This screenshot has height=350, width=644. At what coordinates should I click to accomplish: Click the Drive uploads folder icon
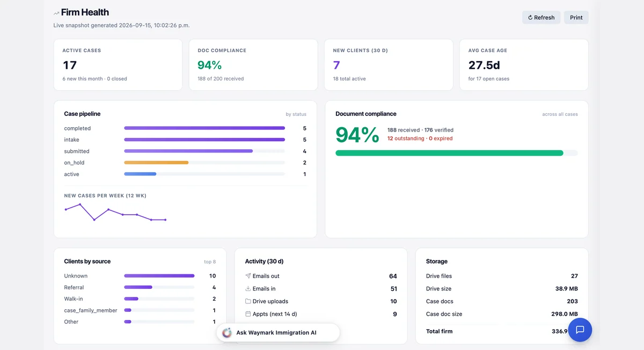tap(248, 301)
